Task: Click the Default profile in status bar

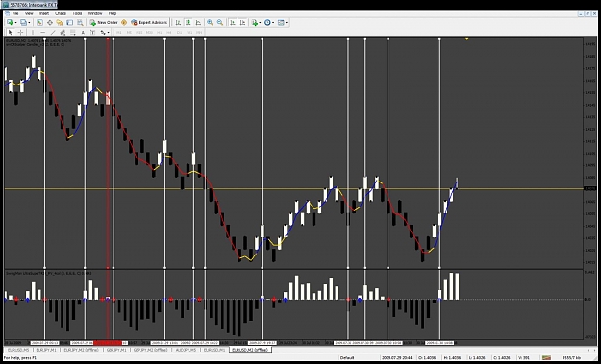Action: [346, 358]
